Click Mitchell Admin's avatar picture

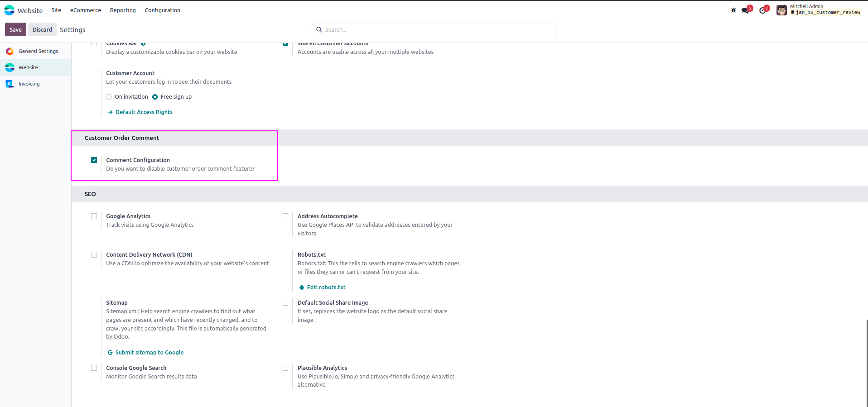(x=781, y=10)
